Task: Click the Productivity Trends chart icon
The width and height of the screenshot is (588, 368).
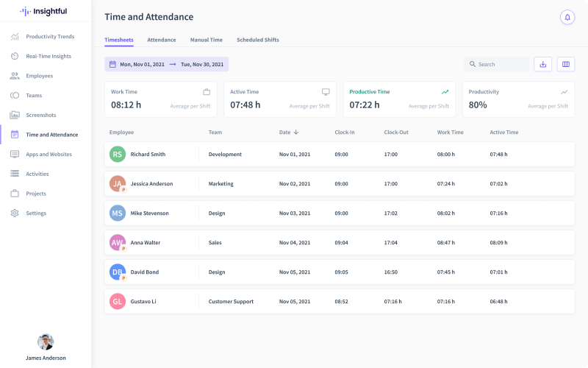Action: [15, 36]
